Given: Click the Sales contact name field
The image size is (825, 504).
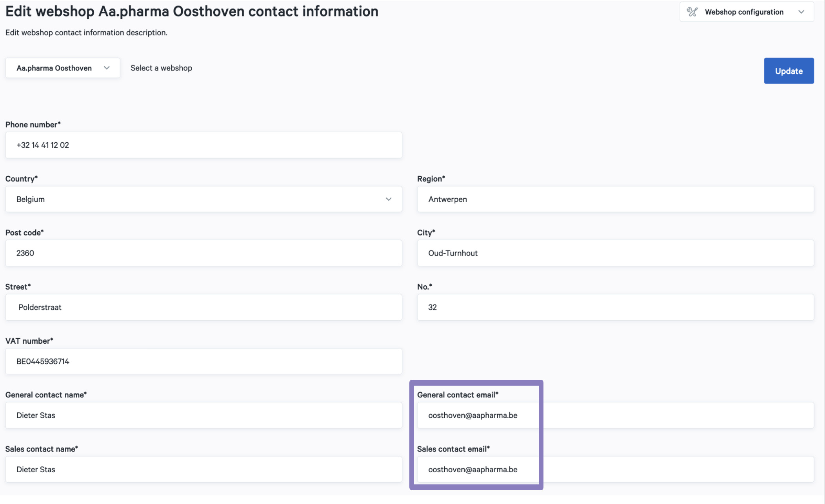Looking at the screenshot, I should tap(204, 470).
